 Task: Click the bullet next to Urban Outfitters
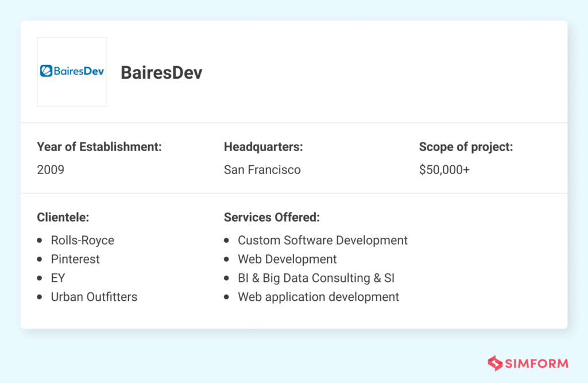click(x=40, y=297)
